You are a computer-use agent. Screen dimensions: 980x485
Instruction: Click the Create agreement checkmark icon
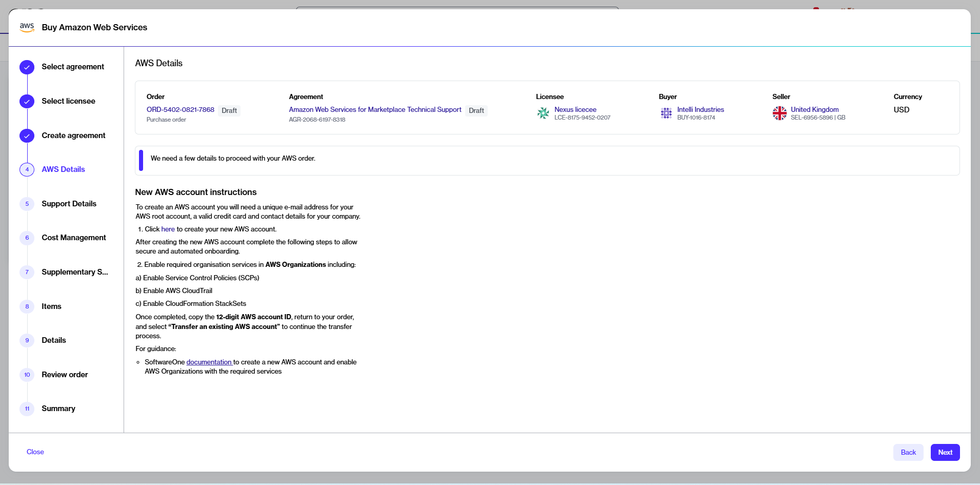point(27,136)
